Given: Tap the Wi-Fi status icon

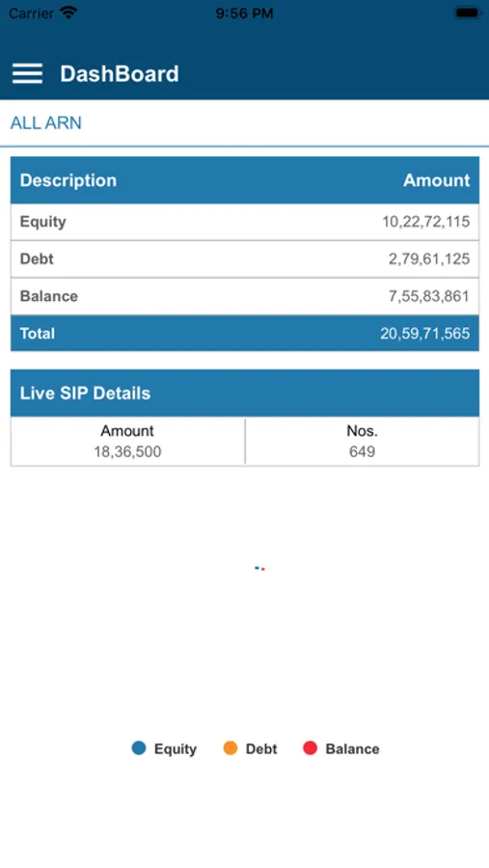Looking at the screenshot, I should (68, 13).
